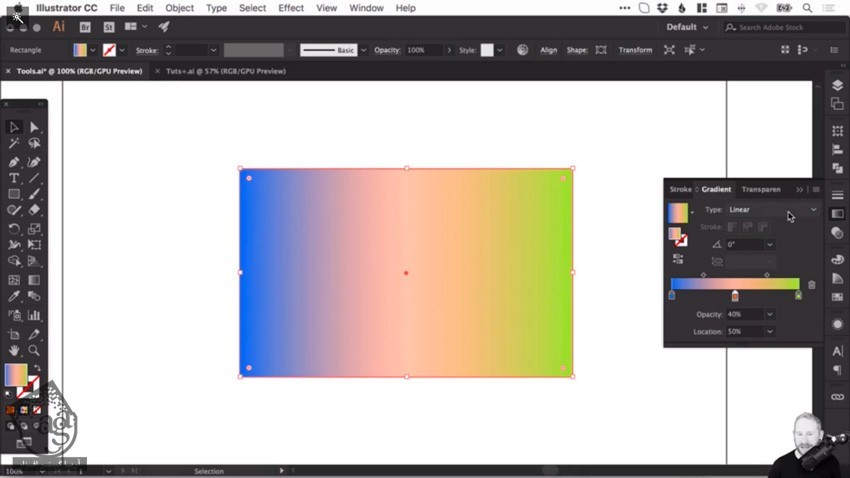Select the Shaper tool
Image resolution: width=850 pixels, height=478 pixels.
pyautogui.click(x=14, y=210)
